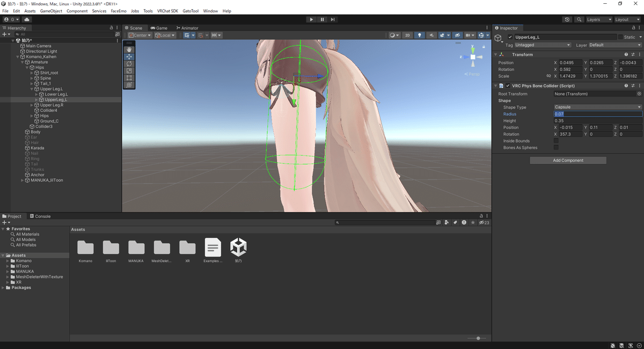
Task: Switch to the Game tab
Action: [x=159, y=28]
